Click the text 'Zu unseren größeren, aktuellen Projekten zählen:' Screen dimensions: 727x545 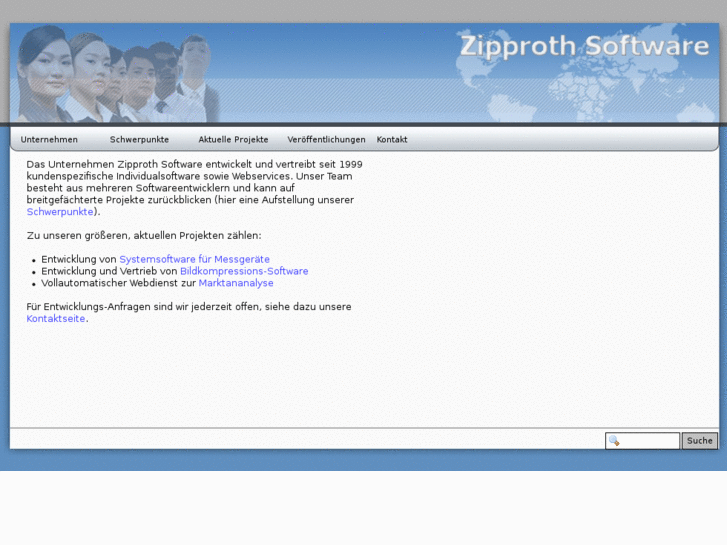144,236
